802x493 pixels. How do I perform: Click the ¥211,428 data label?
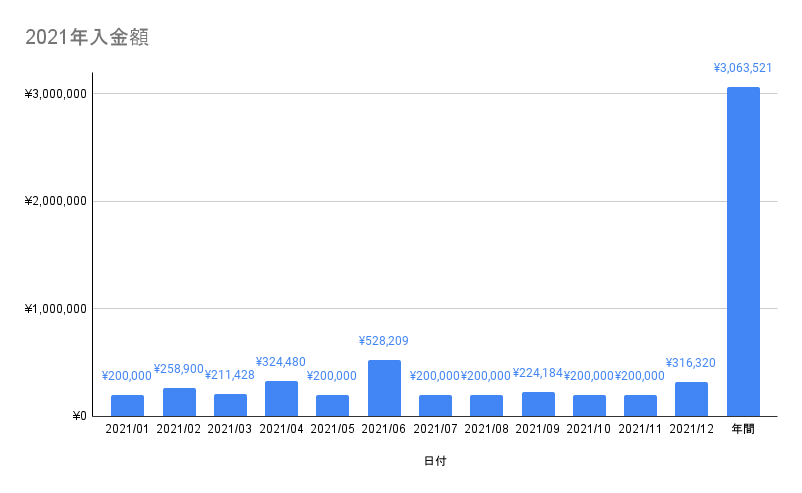click(230, 375)
